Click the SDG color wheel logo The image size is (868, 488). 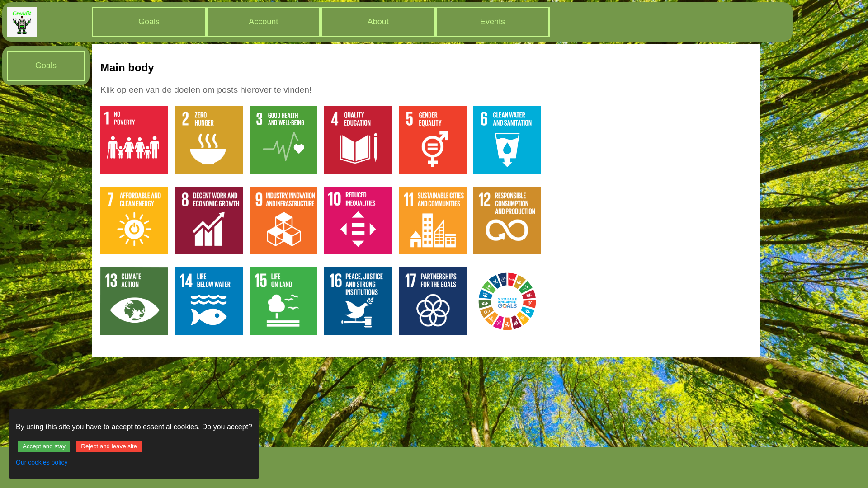pos(507,301)
